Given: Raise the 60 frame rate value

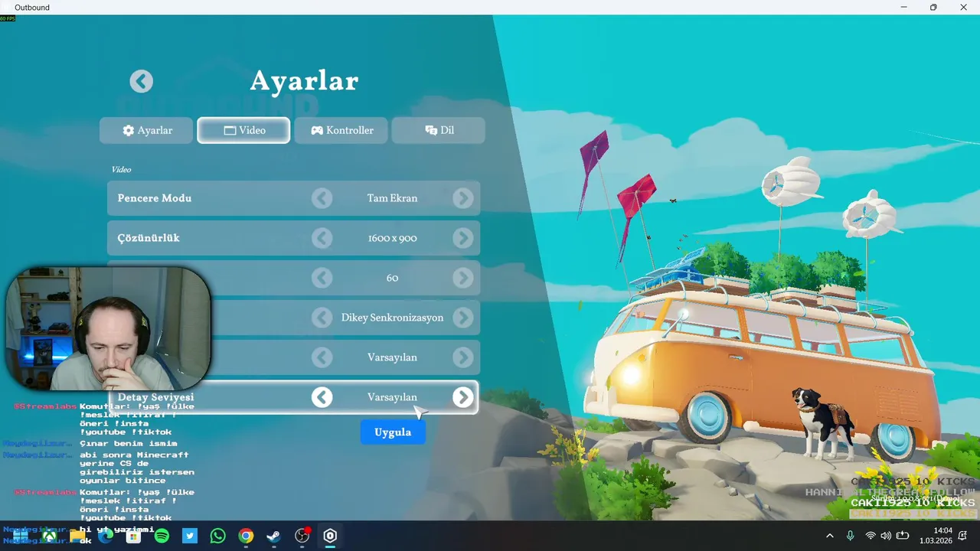Looking at the screenshot, I should click(462, 278).
